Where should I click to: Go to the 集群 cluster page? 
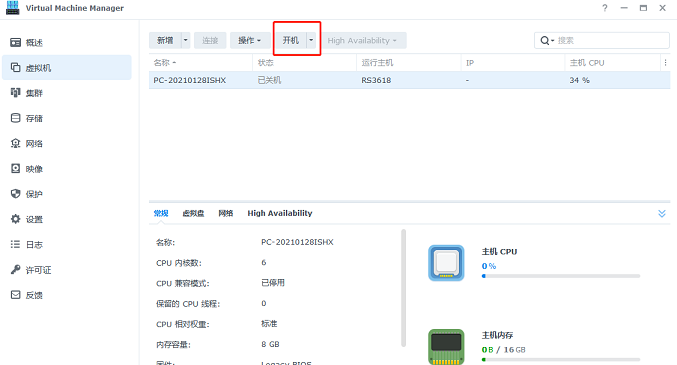click(x=67, y=93)
